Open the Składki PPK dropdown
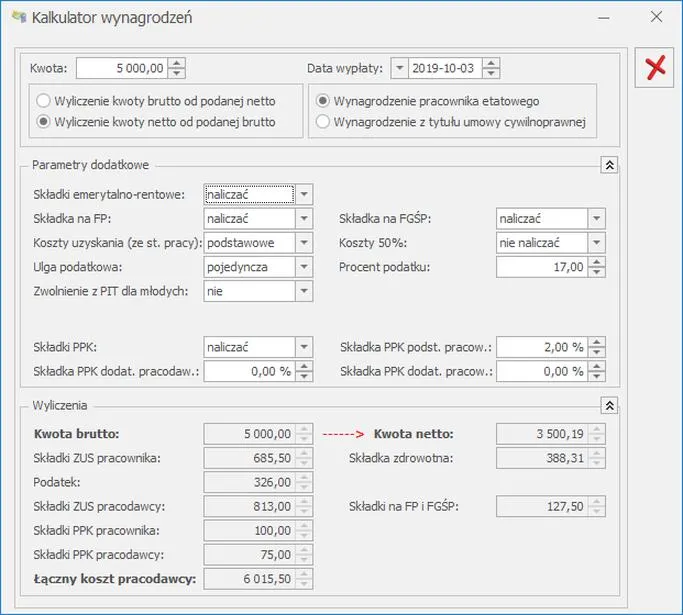 tap(304, 347)
